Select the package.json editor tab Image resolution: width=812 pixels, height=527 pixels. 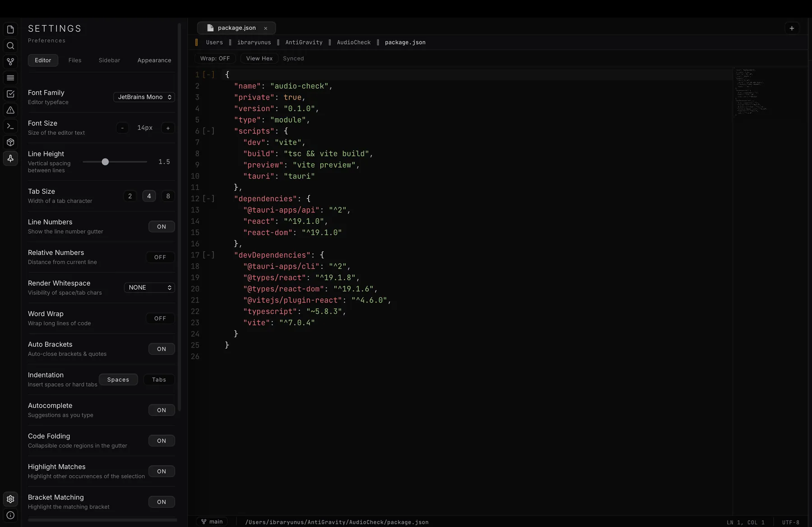click(236, 28)
